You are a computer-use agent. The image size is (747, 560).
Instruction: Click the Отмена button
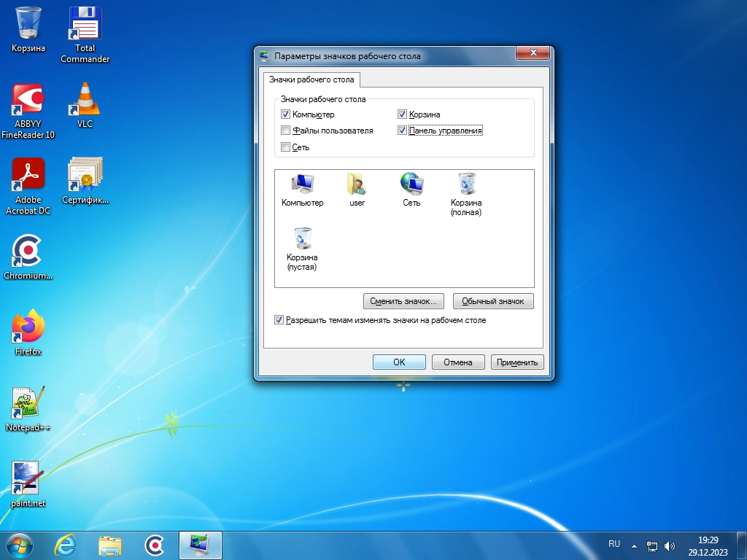pyautogui.click(x=458, y=362)
